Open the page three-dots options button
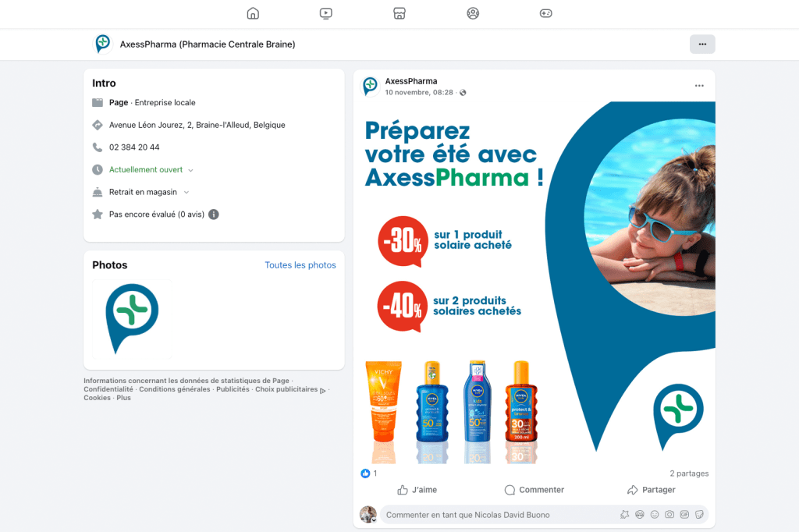 pyautogui.click(x=702, y=44)
